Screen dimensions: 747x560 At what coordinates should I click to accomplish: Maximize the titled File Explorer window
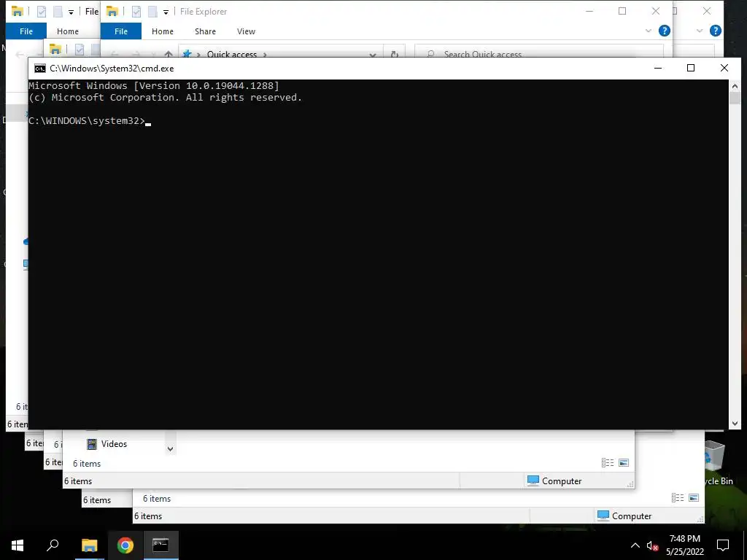(622, 12)
